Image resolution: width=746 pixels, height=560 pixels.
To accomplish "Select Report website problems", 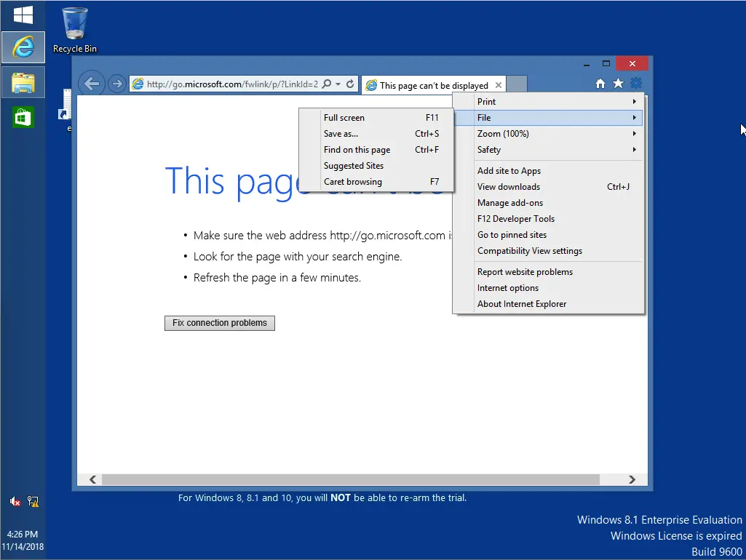I will [548, 272].
